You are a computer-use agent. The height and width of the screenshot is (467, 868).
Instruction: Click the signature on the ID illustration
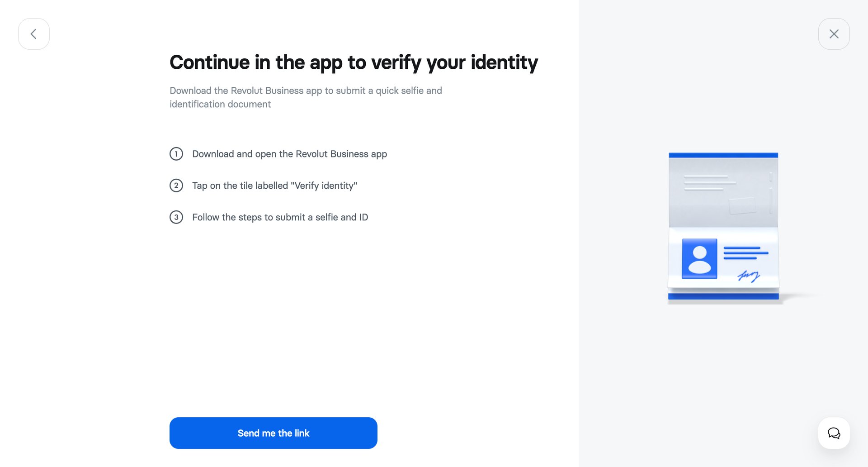coord(748,275)
